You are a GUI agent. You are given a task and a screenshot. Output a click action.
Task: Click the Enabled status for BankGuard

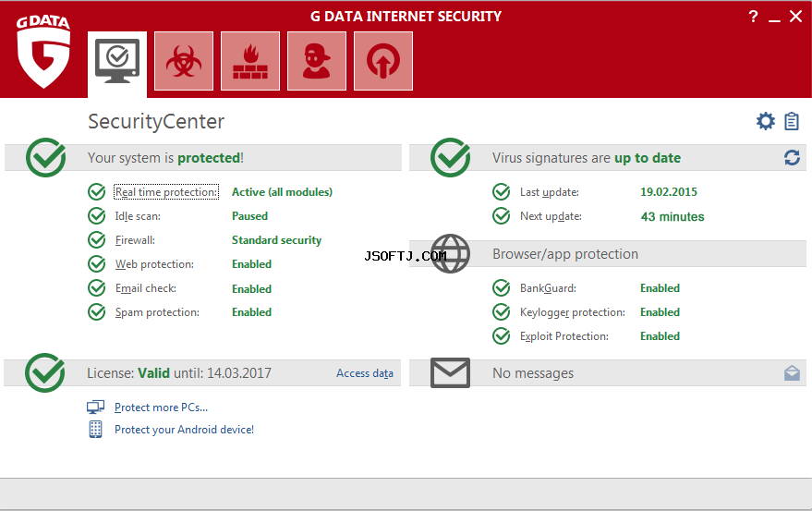tap(660, 288)
